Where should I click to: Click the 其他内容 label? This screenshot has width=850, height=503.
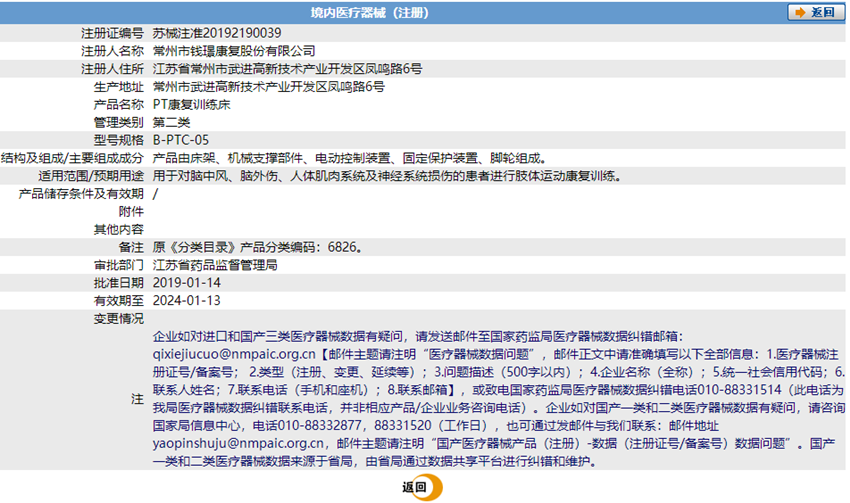click(119, 230)
